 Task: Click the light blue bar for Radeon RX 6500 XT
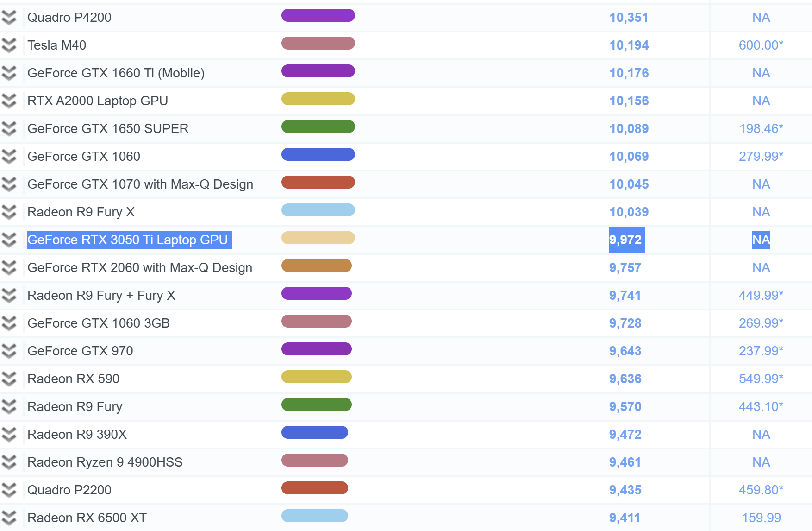tap(315, 516)
